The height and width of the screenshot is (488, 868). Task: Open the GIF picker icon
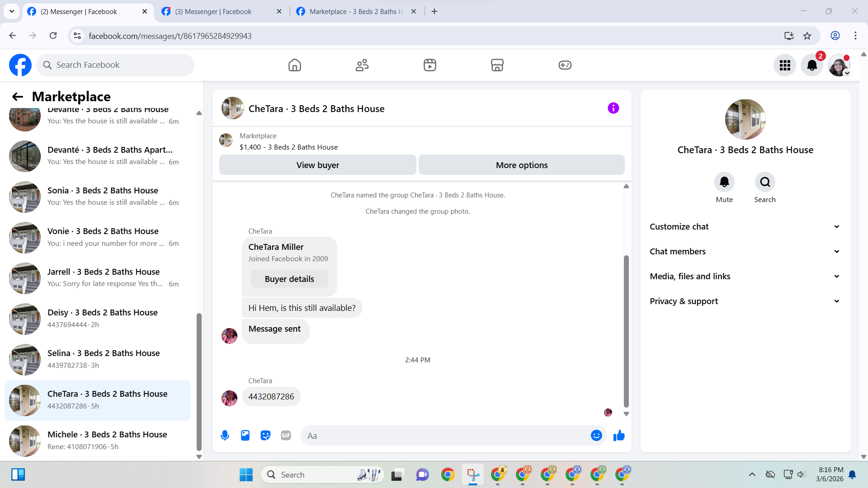point(286,436)
